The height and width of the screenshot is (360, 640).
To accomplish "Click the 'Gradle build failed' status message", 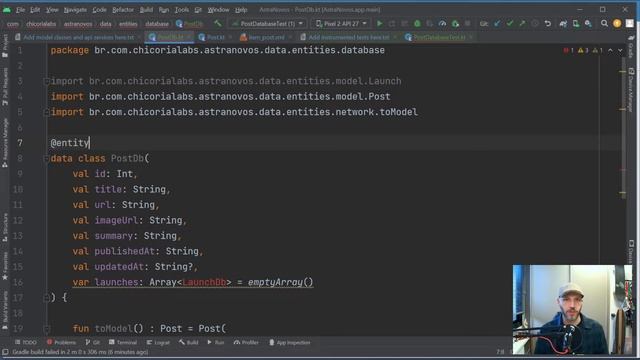I will coord(80,352).
